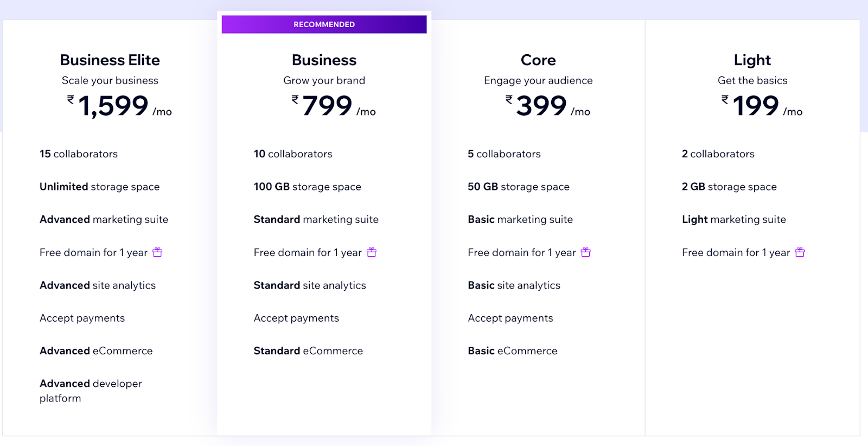
Task: Click Standard marketing suite feature
Action: (x=316, y=219)
